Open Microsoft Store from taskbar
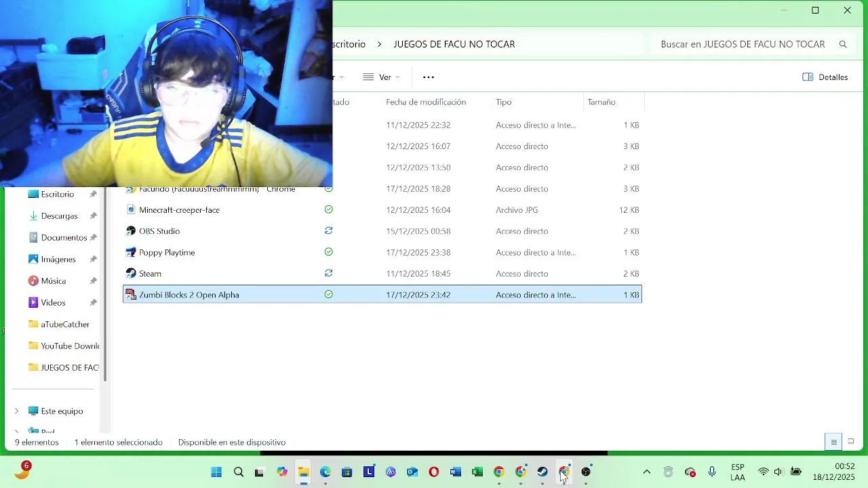The height and width of the screenshot is (488, 868). coord(347,472)
